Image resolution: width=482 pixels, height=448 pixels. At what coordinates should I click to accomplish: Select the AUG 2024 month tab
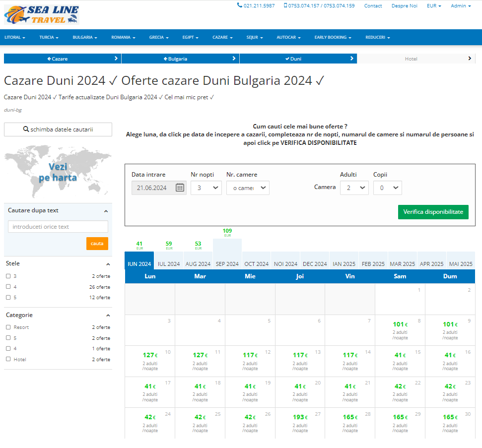198,260
